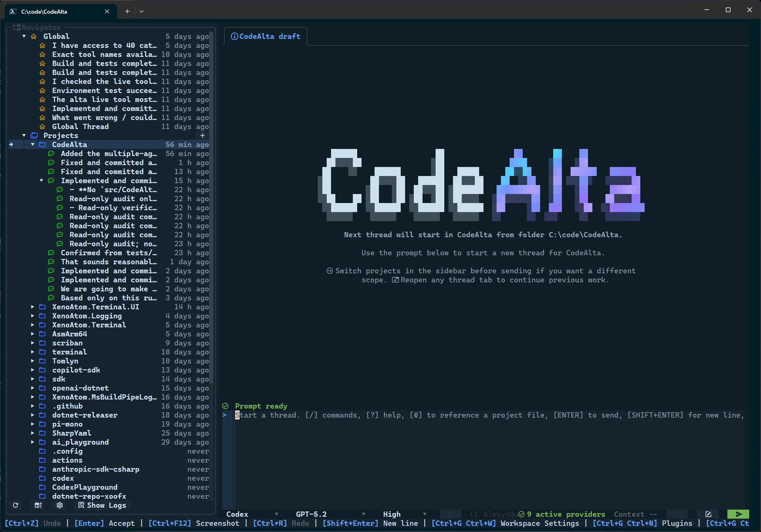The height and width of the screenshot is (532, 761).
Task: Click the Context -- indicator
Action: 635,514
